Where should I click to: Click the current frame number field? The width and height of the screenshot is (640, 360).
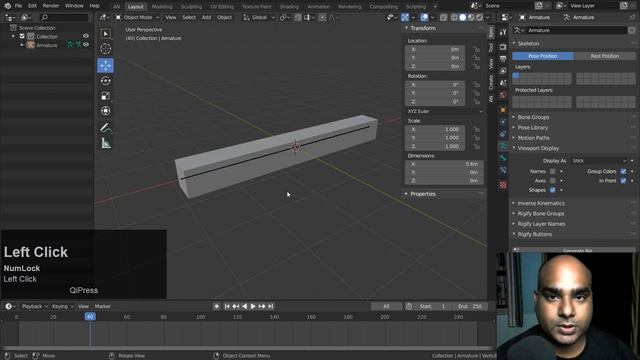click(x=386, y=306)
